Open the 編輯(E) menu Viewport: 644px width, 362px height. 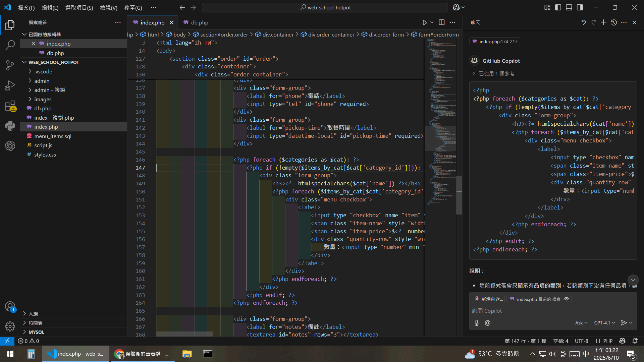(x=50, y=7)
